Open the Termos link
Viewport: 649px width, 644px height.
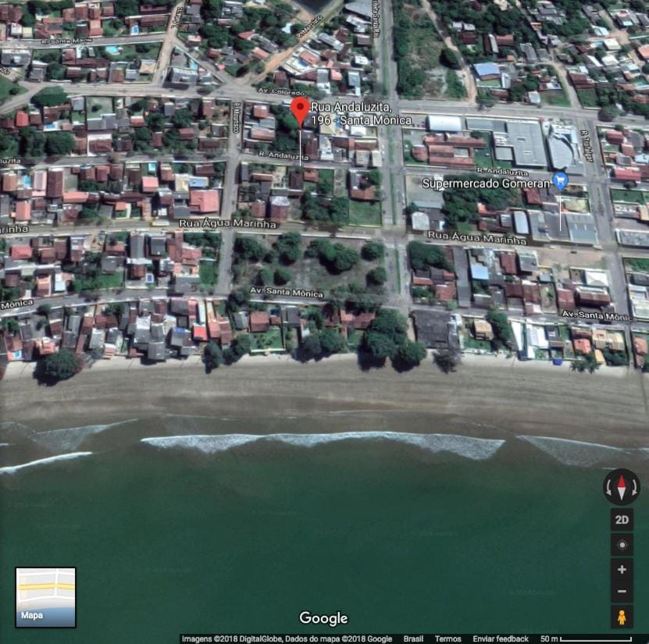coord(448,639)
